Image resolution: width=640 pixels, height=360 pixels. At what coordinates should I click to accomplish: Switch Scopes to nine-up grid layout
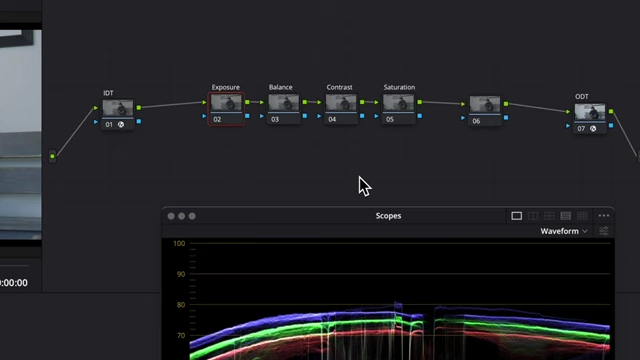coord(582,216)
